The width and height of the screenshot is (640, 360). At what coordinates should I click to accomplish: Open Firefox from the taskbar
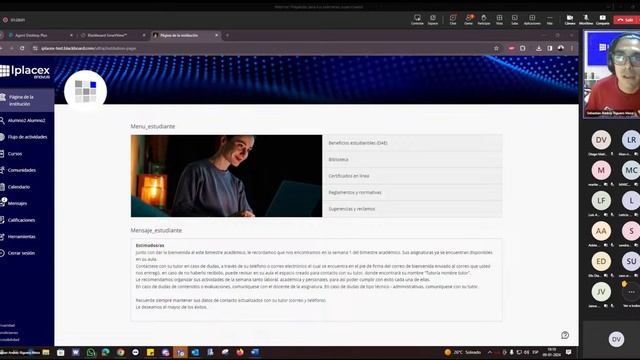(x=240, y=352)
